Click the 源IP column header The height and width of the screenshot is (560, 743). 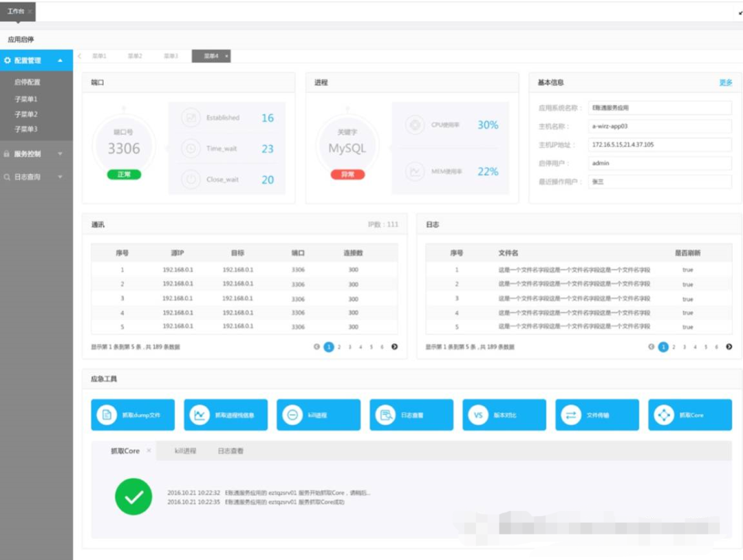pos(177,253)
